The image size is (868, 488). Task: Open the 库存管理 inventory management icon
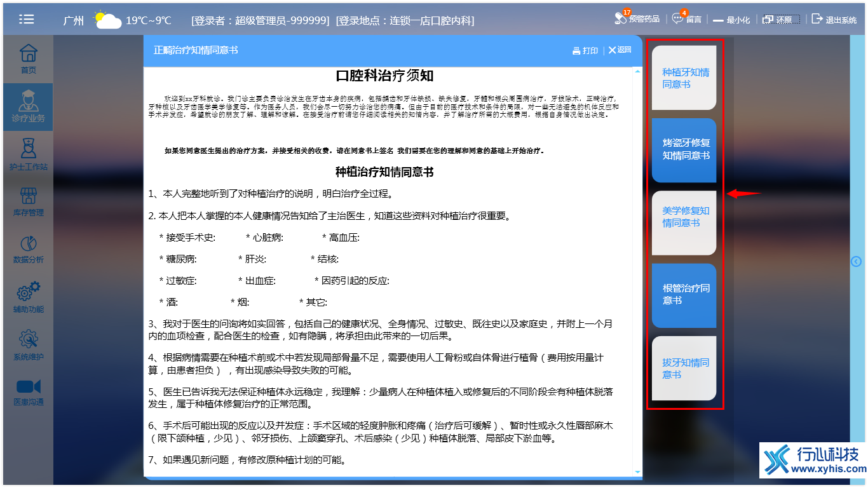[27, 201]
